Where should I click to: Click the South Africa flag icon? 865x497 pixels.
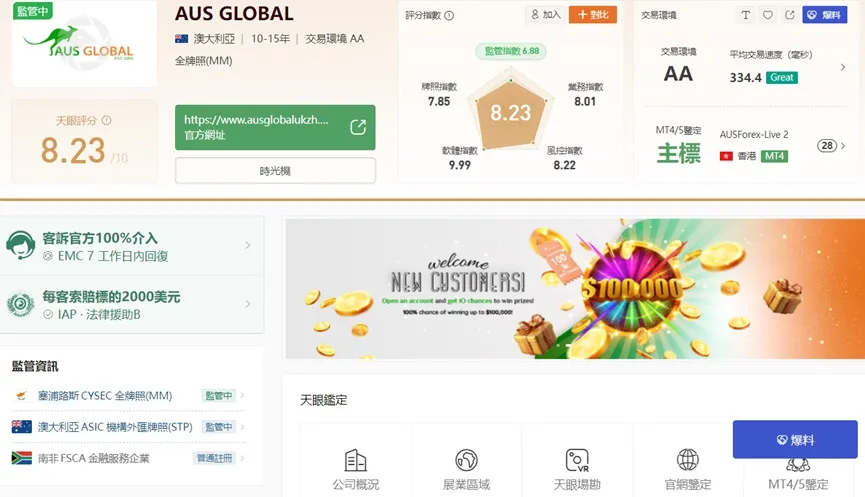[x=22, y=458]
